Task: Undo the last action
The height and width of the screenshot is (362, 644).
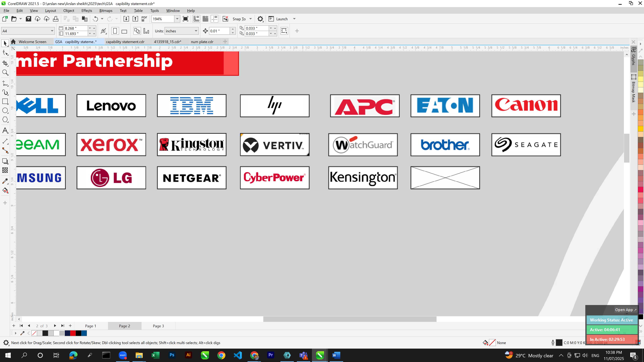Action: click(x=95, y=19)
